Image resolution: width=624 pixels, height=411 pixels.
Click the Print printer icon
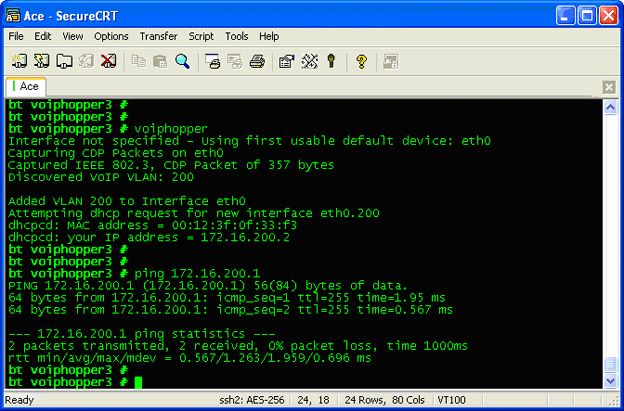coord(256,61)
